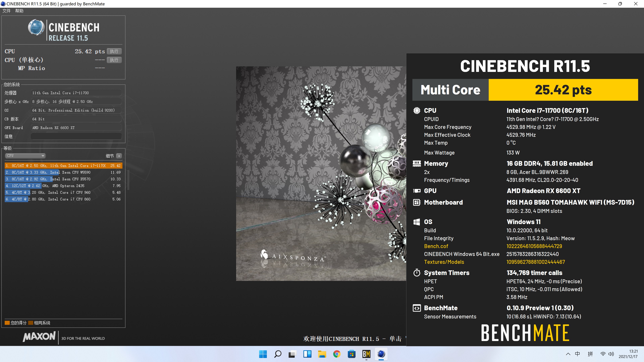Screen dimensions: 644x362
Task: Click the GFX Board field
Action: pos(76,128)
